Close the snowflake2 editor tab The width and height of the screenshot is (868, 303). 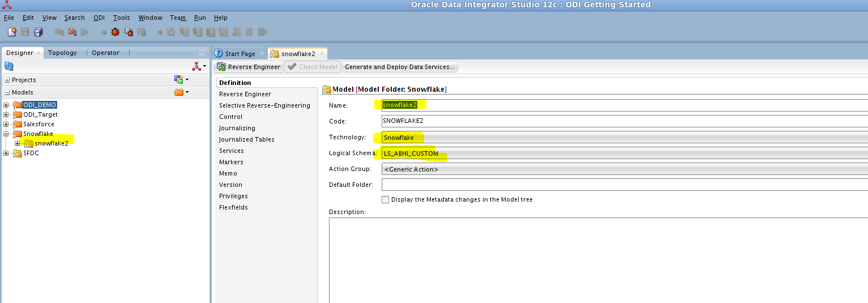coord(322,54)
